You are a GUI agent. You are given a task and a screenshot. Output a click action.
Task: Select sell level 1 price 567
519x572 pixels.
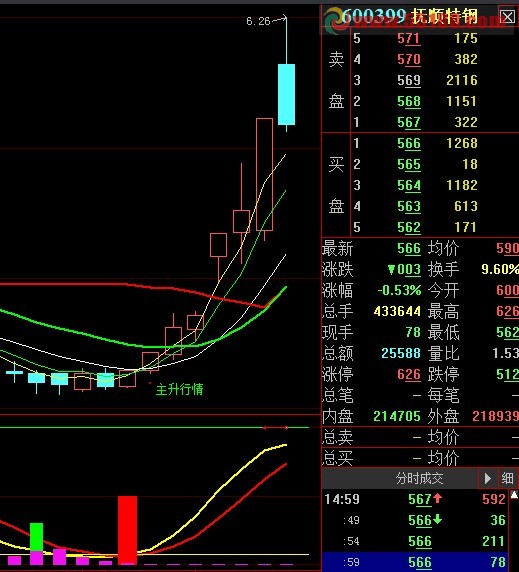click(409, 122)
